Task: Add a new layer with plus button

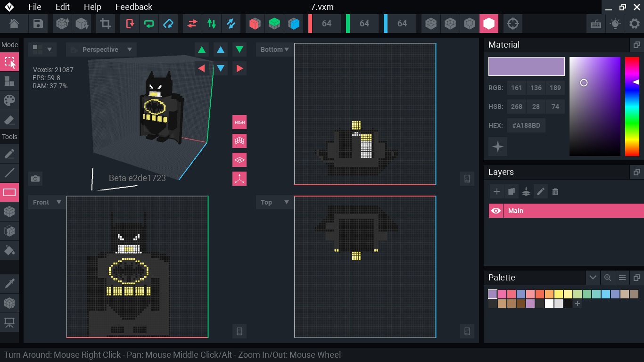Action: [x=496, y=191]
